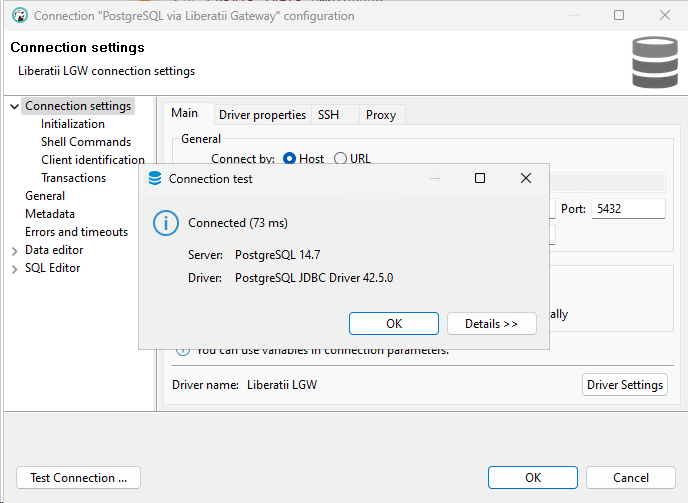Close the Connection test dialog
688x503 pixels.
pos(526,178)
